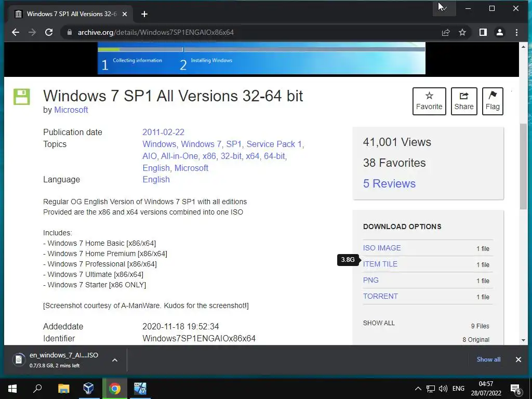Click the Windows installer screenshot banner
Viewport: 532px width, 399px height.
pyautogui.click(x=261, y=58)
